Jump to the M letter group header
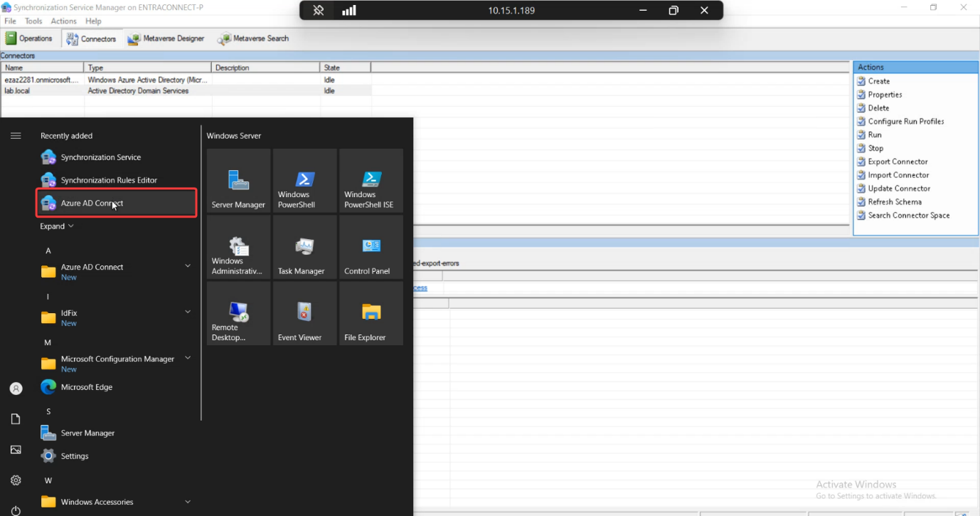980x516 pixels. click(48, 342)
